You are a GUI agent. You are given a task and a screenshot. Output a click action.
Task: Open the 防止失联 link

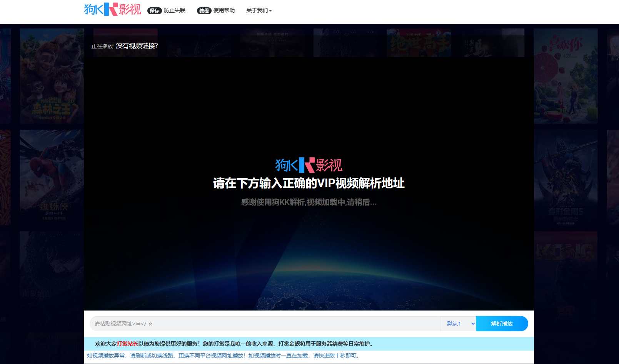(174, 11)
